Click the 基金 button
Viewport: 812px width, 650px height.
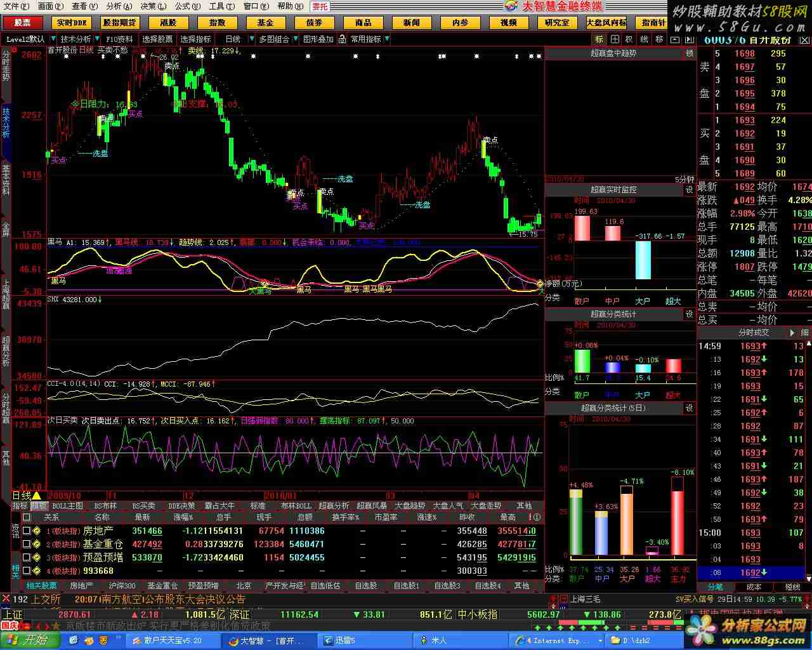point(265,22)
